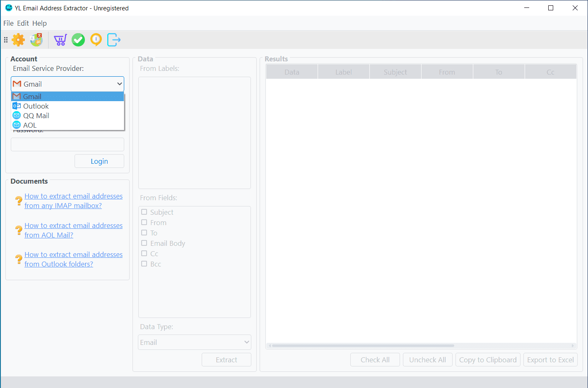Open link about extracting from AOL Mail
The height and width of the screenshot is (388, 588).
coord(74,230)
